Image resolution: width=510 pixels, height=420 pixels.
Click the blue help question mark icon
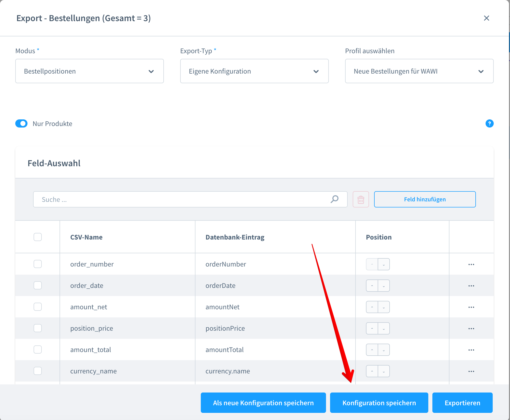[x=489, y=124]
